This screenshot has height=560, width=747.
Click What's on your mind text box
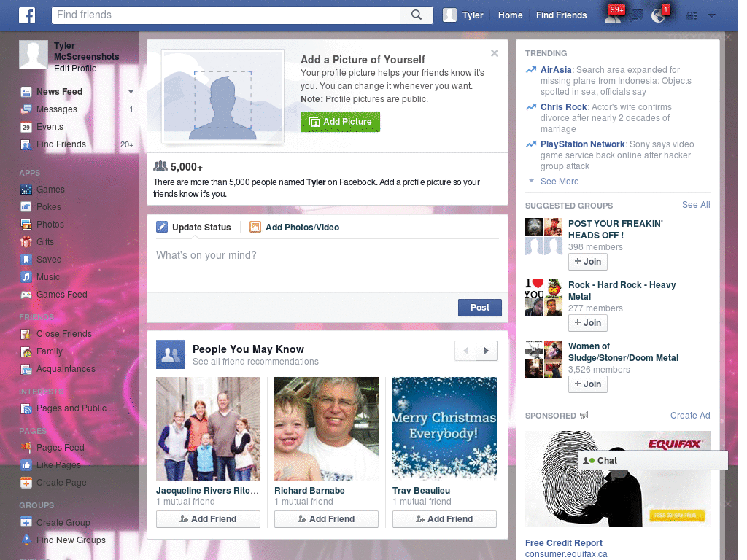(328, 264)
